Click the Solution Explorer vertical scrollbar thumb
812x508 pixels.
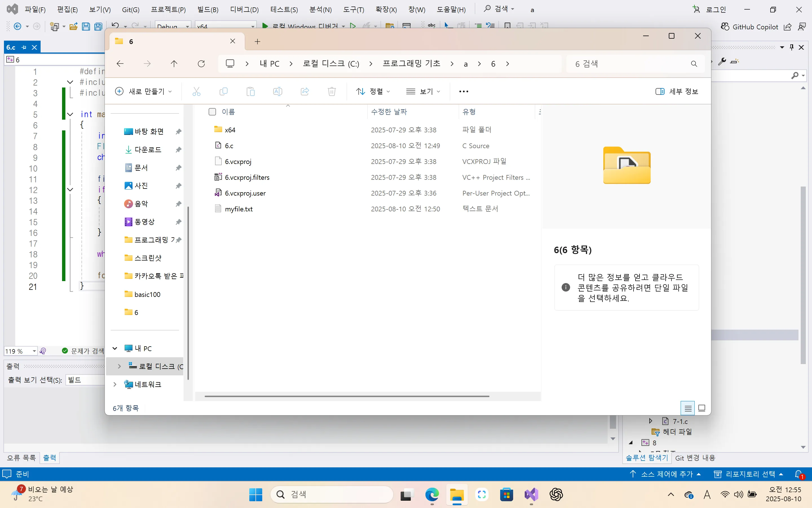[x=803, y=275]
